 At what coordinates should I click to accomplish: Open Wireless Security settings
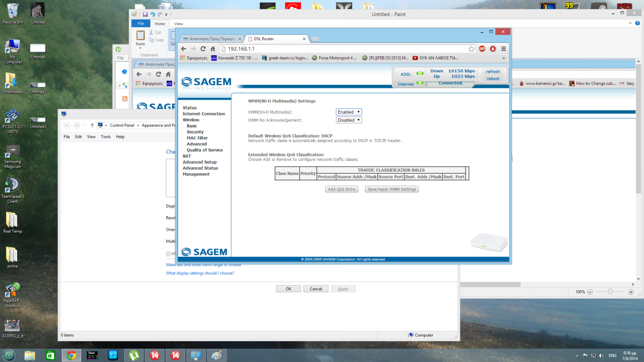195,132
